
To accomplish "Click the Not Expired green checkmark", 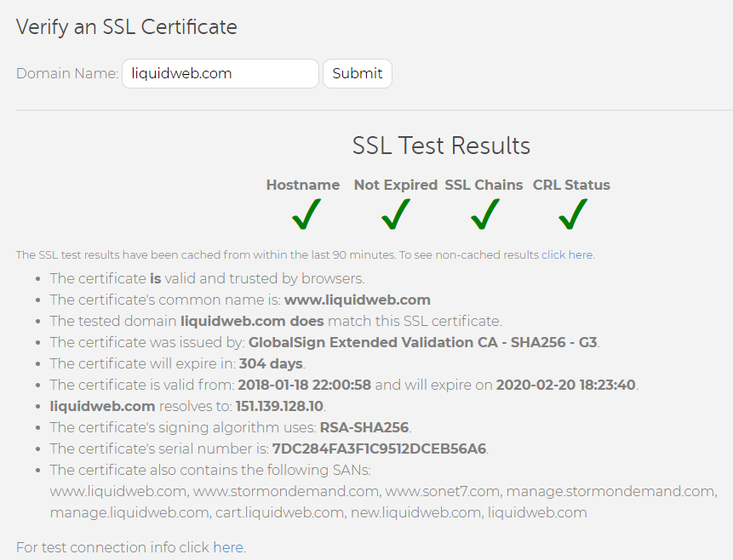I will pos(395,214).
